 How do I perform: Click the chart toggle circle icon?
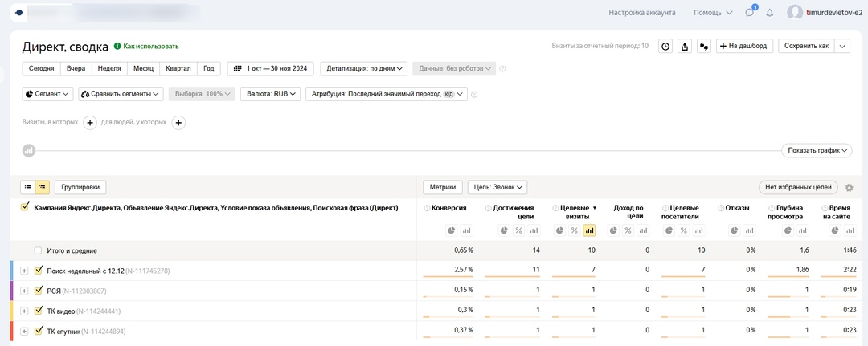pos(29,150)
